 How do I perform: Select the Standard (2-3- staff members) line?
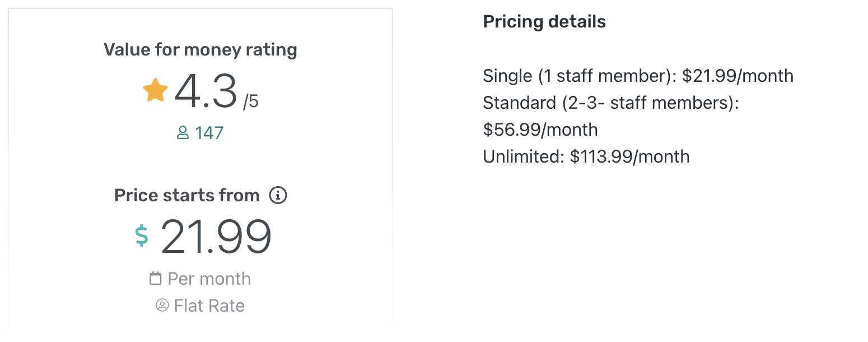[611, 103]
